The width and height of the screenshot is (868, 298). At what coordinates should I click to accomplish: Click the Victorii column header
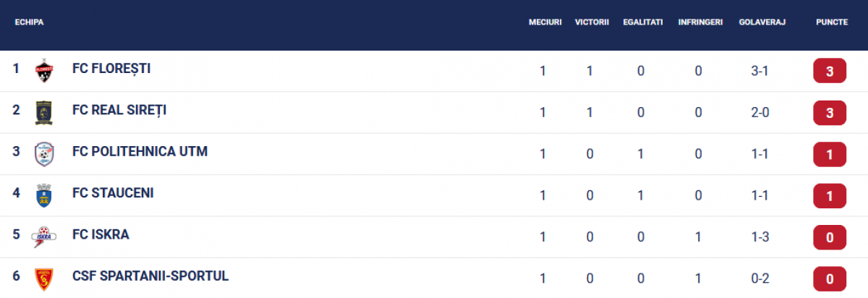pos(592,22)
